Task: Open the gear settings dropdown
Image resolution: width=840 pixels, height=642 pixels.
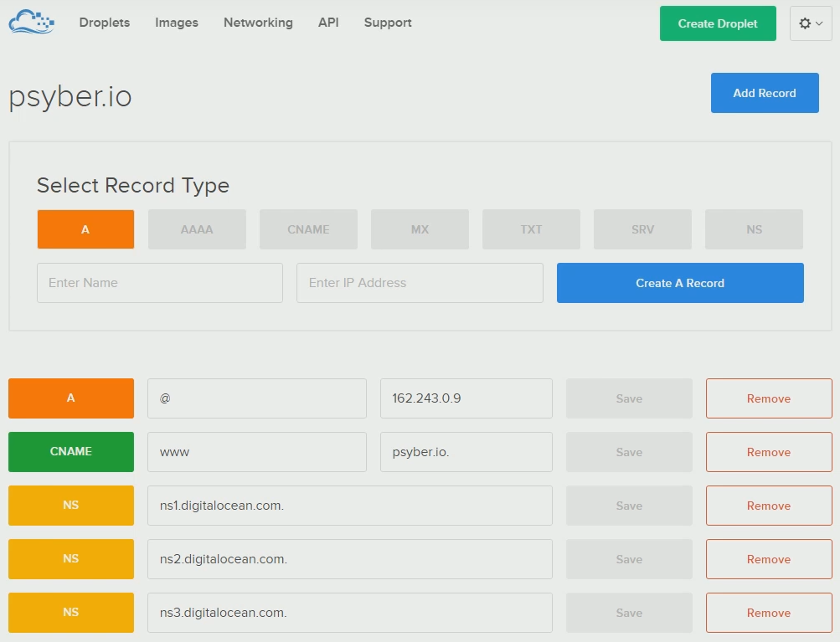Action: point(810,23)
